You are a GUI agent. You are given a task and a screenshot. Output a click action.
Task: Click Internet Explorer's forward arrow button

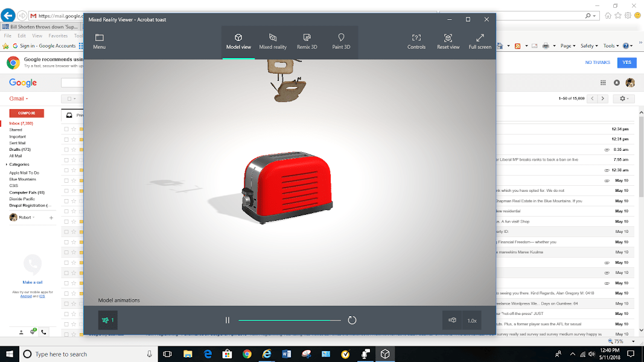22,16
